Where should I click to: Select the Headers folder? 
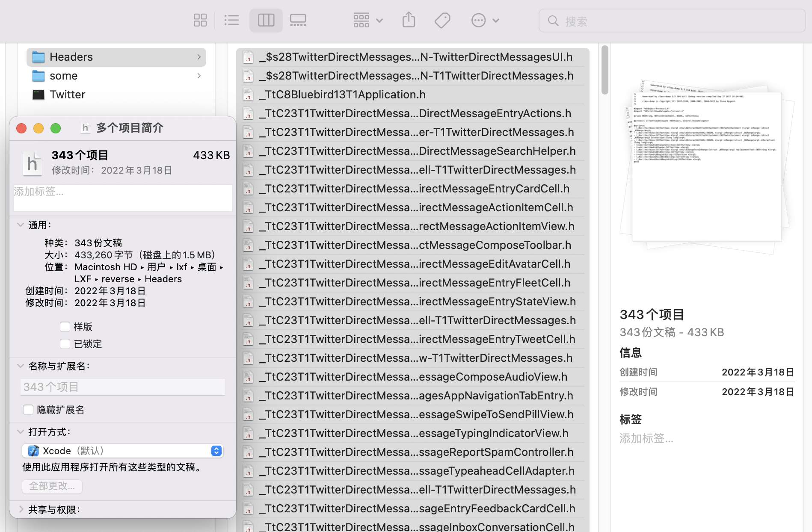pos(116,57)
